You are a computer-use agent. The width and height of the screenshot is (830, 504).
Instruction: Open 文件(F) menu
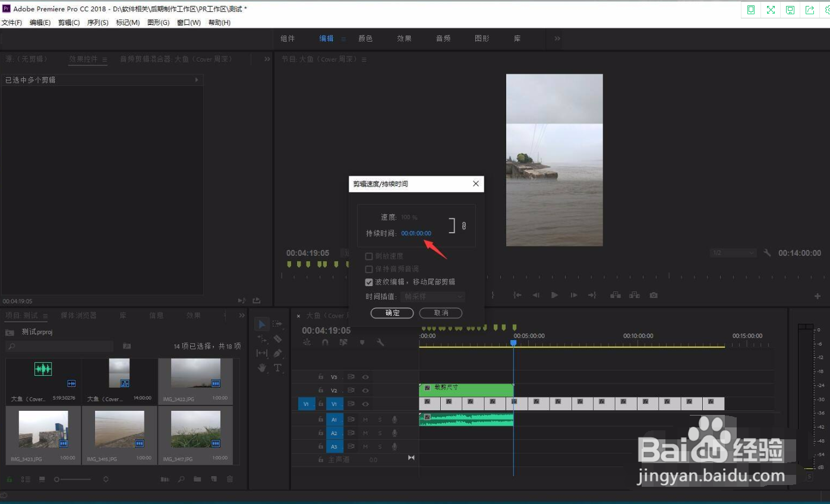pos(12,23)
